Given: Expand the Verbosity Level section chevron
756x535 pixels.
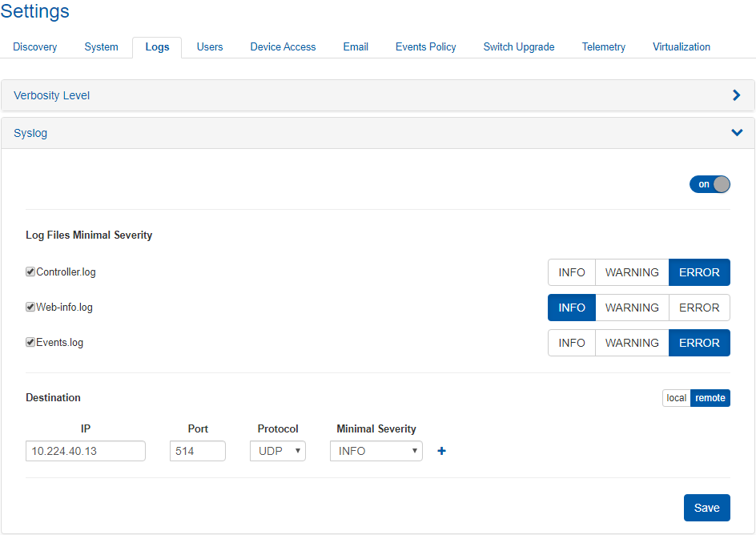Looking at the screenshot, I should pyautogui.click(x=737, y=95).
